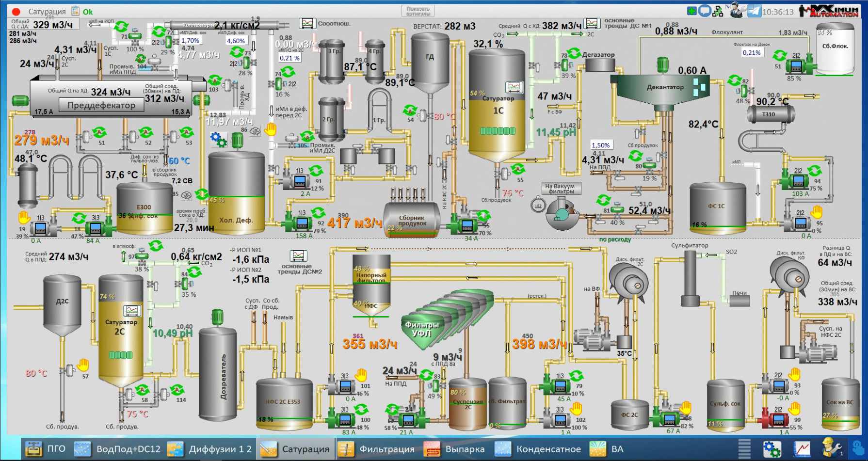Click the На Вакуум фильтры label box

point(561,189)
